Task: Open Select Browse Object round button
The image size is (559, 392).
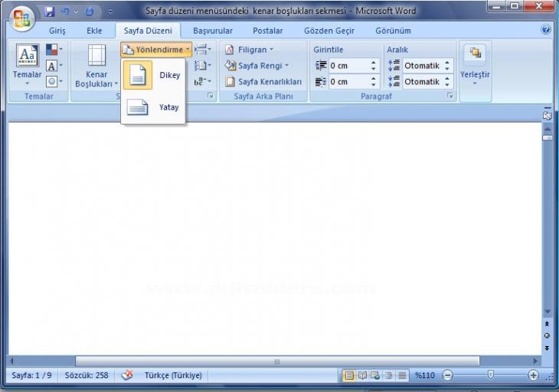Action: pos(547,335)
